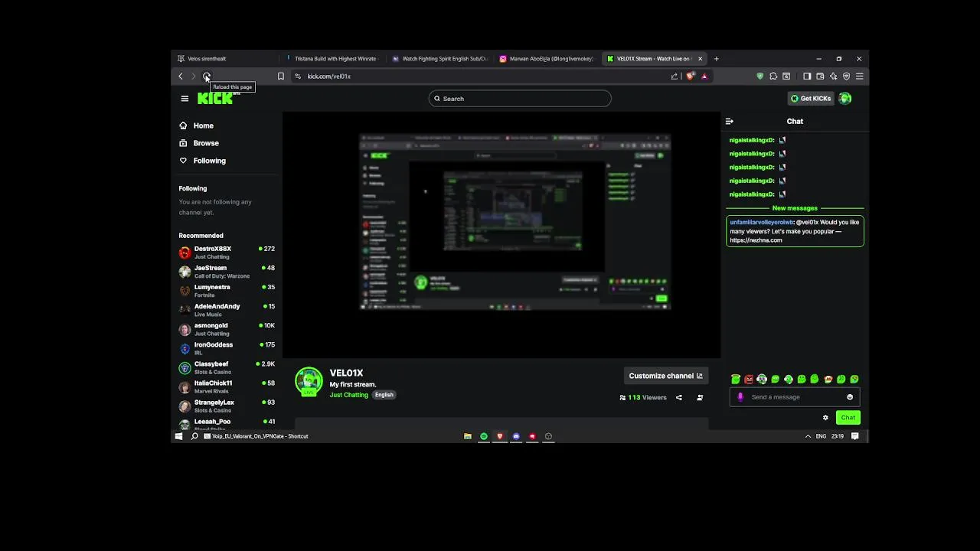The width and height of the screenshot is (980, 551).
Task: Click the VEL01X channel avatar
Action: point(309,381)
